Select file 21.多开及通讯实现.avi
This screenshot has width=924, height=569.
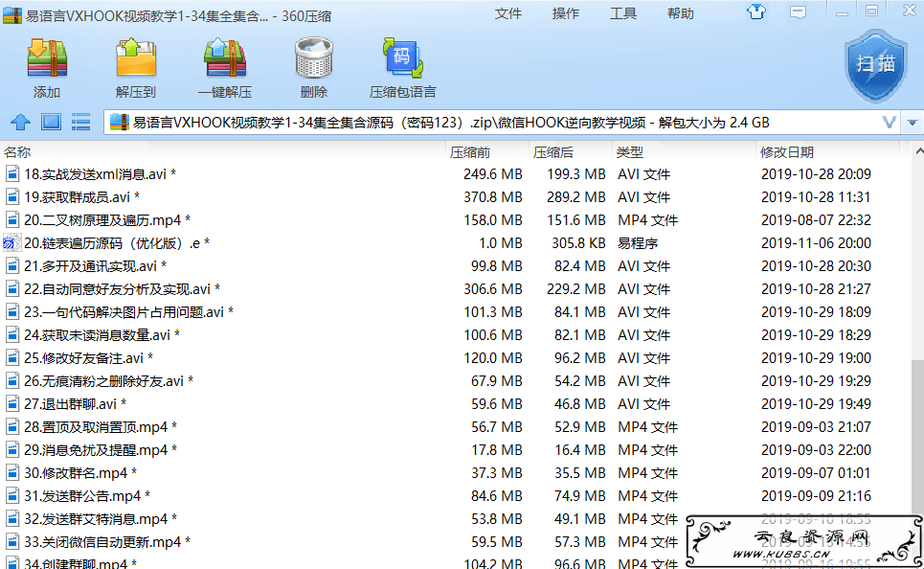click(95, 266)
